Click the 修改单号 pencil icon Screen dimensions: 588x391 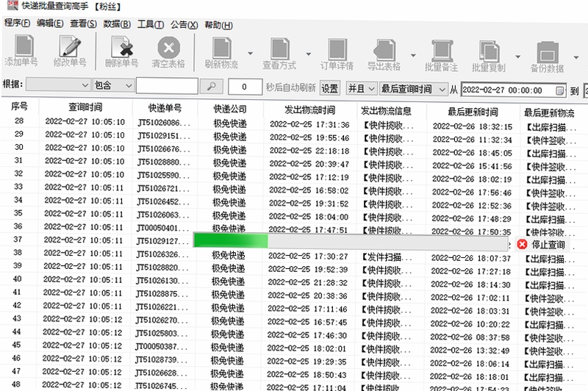click(70, 46)
